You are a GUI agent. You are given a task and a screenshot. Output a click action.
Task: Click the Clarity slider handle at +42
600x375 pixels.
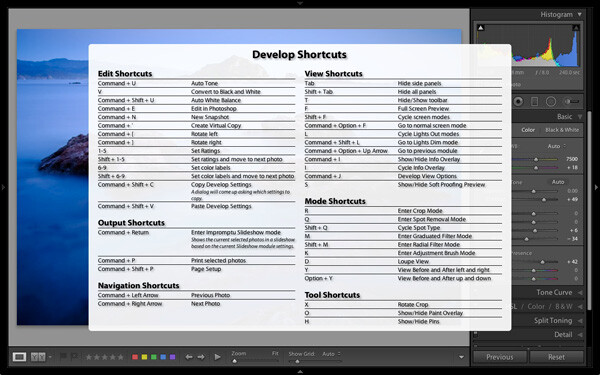tap(542, 262)
